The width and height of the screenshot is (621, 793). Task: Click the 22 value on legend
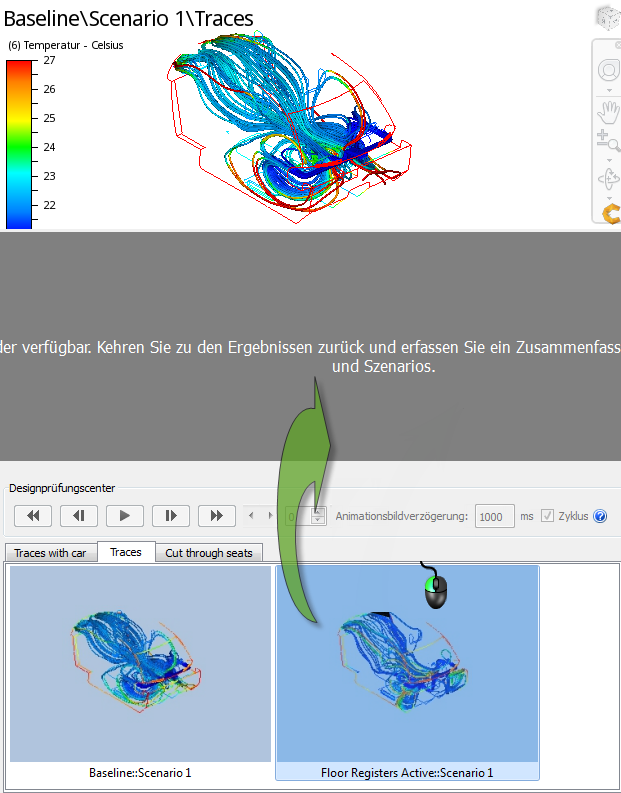coord(50,205)
